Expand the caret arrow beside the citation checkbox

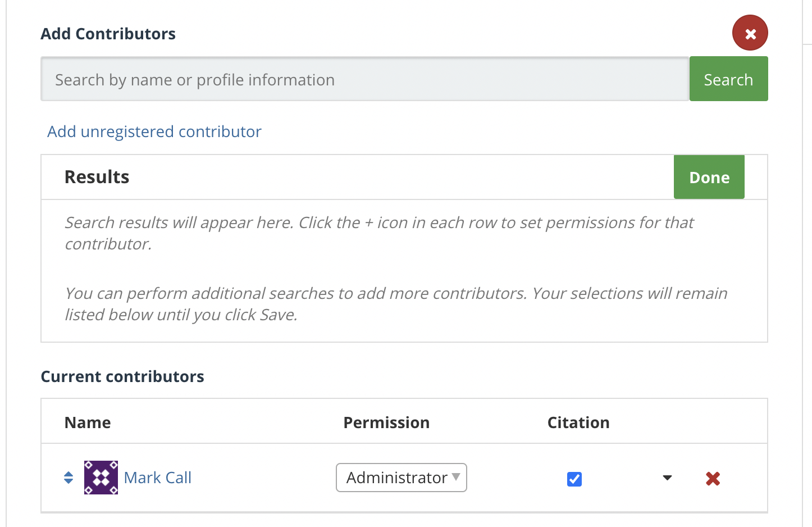point(667,478)
